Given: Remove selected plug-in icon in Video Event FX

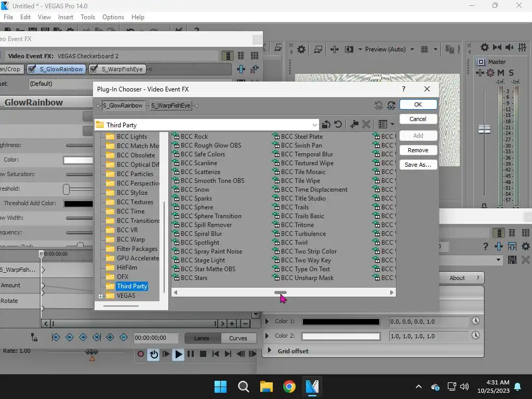Looking at the screenshot, I should tap(254, 69).
